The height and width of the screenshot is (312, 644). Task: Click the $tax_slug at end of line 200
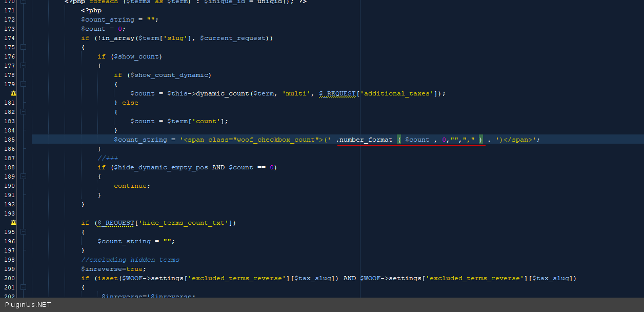click(x=551, y=278)
